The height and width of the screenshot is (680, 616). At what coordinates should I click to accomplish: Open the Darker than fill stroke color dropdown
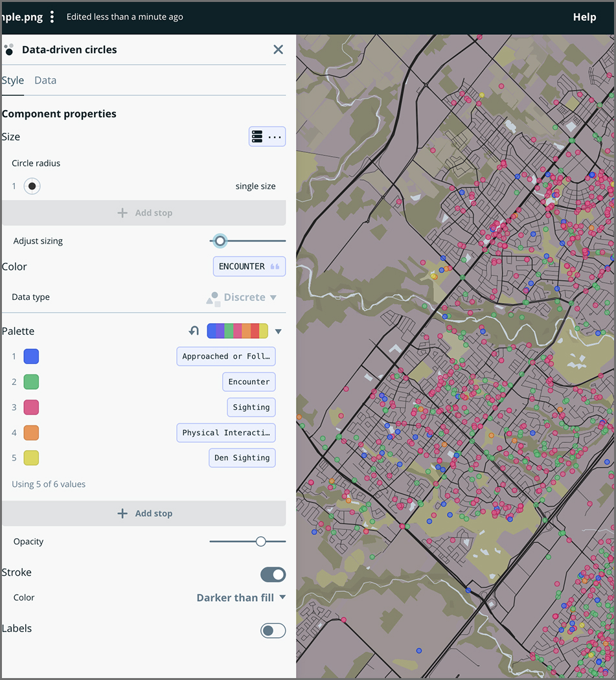241,597
